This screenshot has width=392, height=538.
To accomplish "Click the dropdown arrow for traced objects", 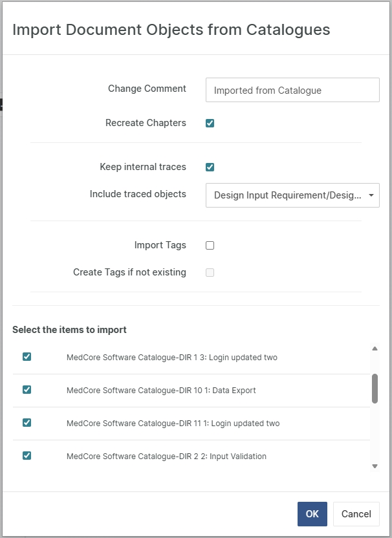I will point(371,195).
